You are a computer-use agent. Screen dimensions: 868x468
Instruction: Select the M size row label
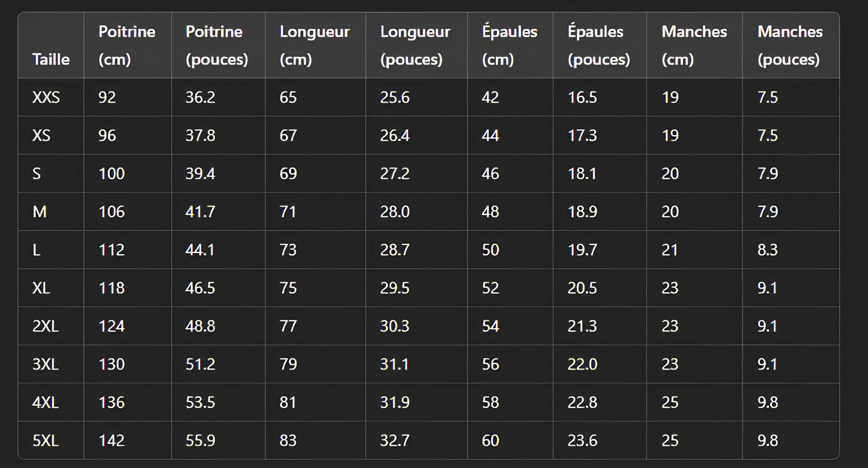click(x=40, y=212)
